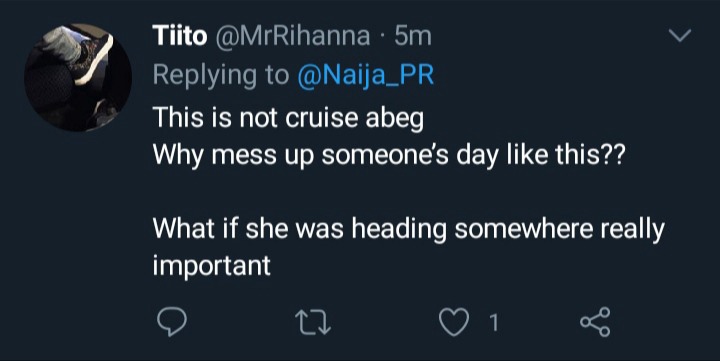Tap the reply speech bubble icon

pyautogui.click(x=172, y=322)
